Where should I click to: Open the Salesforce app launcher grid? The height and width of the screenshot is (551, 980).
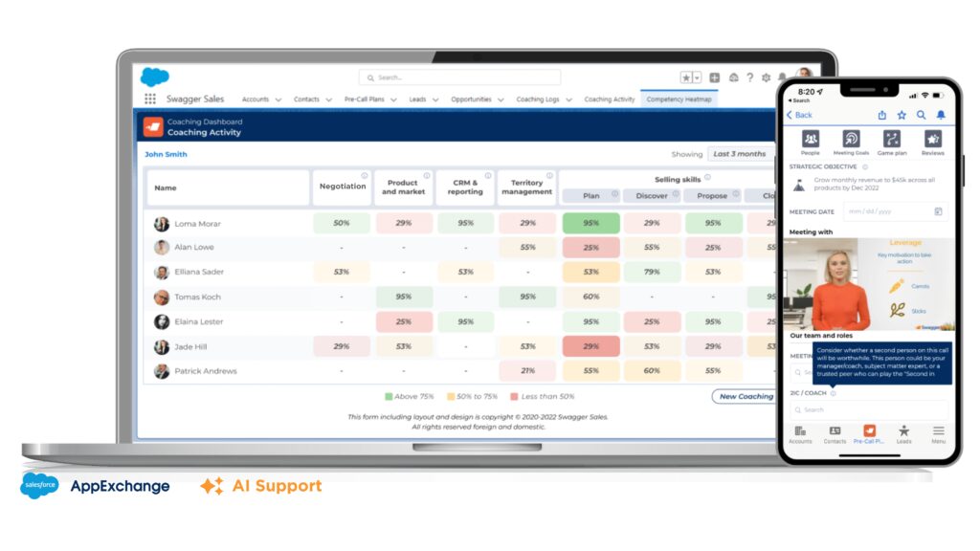(150, 99)
